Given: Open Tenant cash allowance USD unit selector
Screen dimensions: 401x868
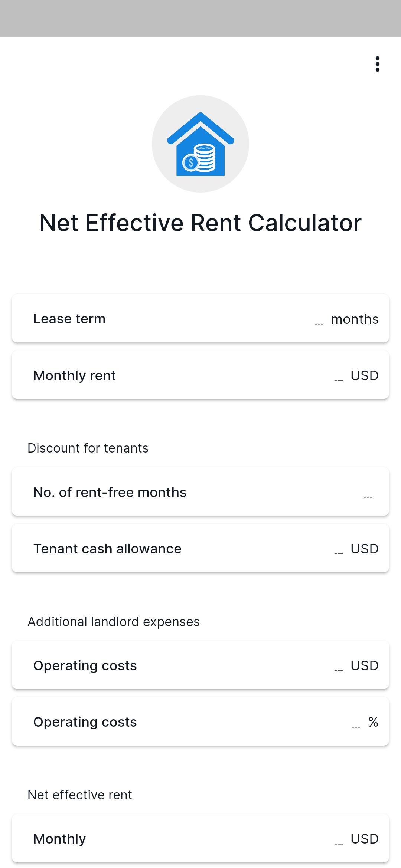Looking at the screenshot, I should click(365, 549).
